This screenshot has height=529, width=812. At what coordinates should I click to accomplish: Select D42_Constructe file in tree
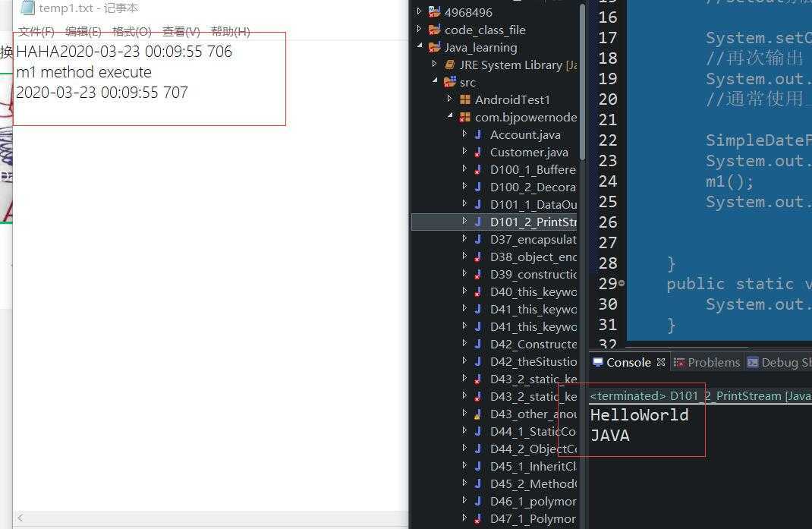click(533, 344)
